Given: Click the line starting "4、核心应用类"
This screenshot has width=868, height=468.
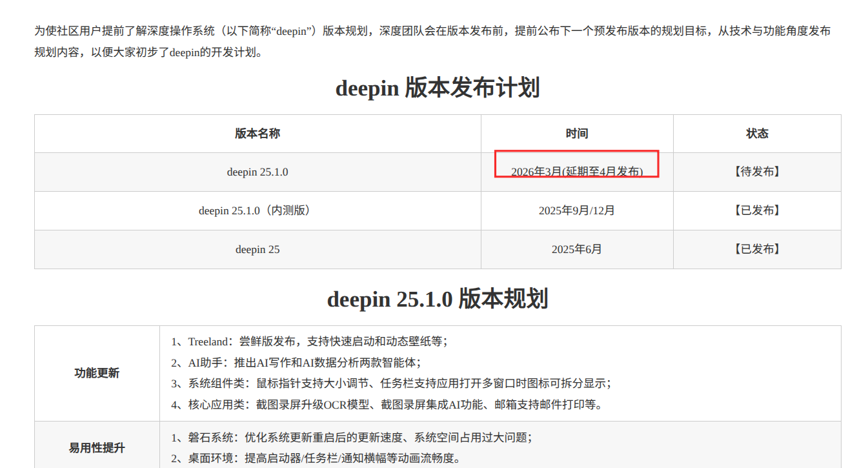Looking at the screenshot, I should tap(387, 405).
